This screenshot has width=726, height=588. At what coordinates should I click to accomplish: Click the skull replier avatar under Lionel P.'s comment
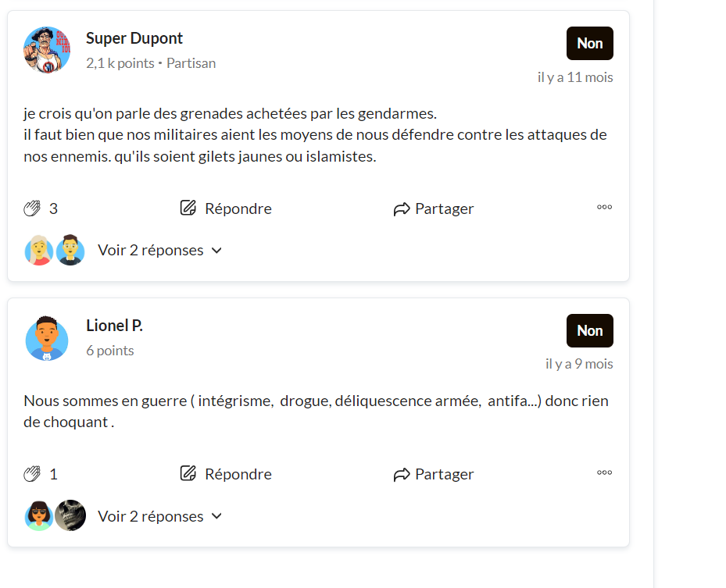(70, 515)
